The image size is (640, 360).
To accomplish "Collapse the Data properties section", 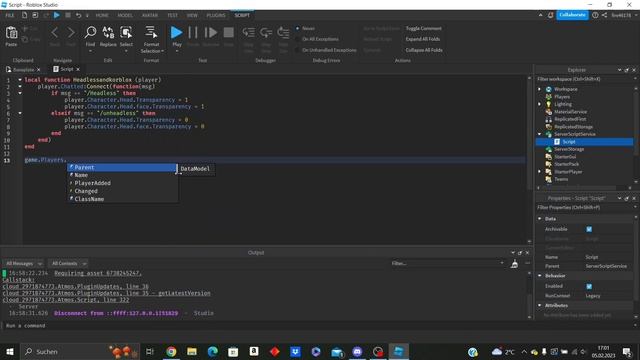I will tap(540, 219).
